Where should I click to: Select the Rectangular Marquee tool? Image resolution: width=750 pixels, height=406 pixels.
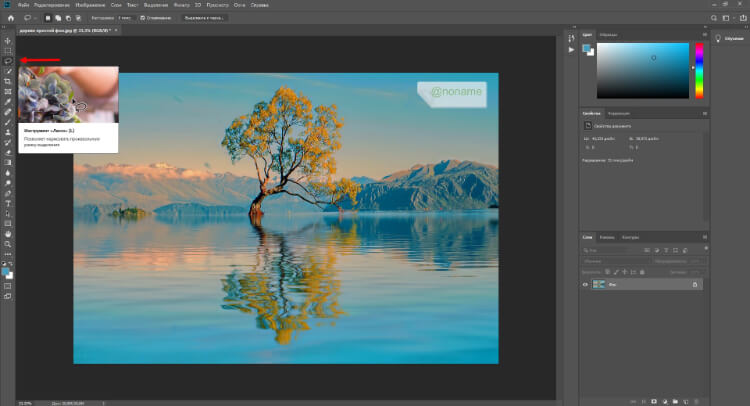[8, 51]
